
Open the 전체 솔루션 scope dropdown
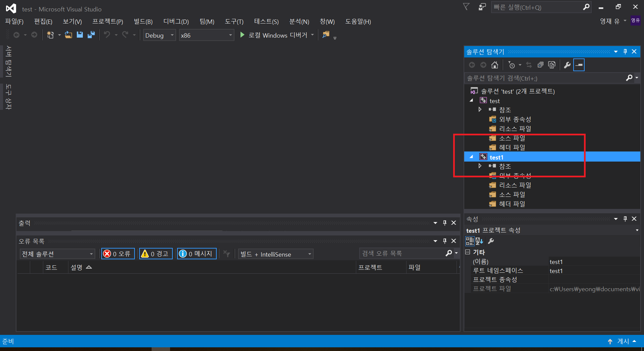tap(57, 254)
